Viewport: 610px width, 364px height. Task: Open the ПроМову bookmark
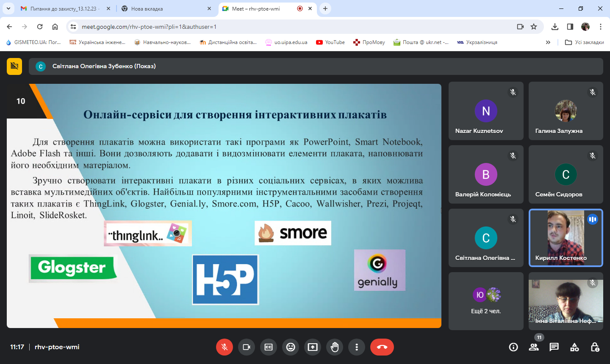[369, 42]
